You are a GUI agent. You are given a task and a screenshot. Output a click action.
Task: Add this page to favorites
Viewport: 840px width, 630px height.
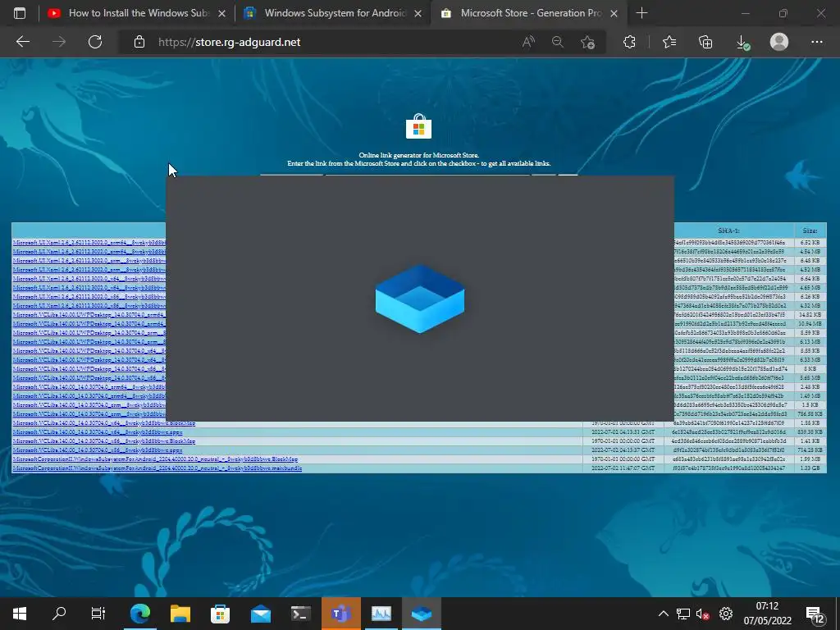click(x=587, y=42)
